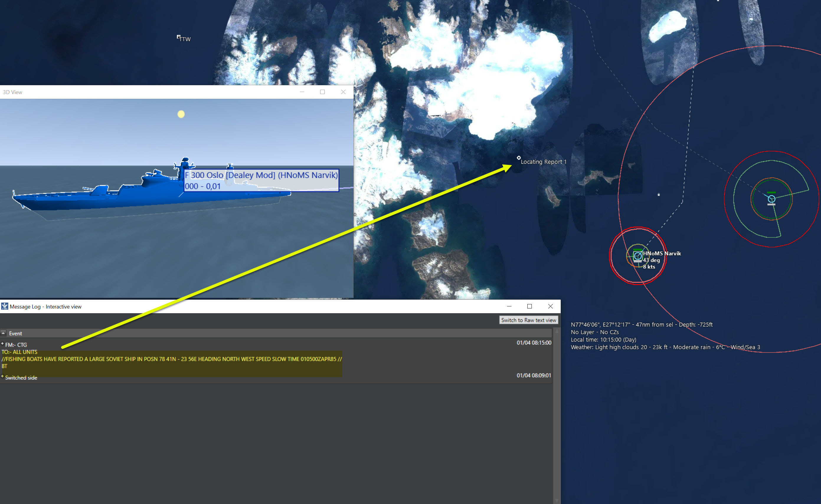Screen dimensions: 821x504
Task: Click the sun in the 3D View sky
Action: pos(181,114)
